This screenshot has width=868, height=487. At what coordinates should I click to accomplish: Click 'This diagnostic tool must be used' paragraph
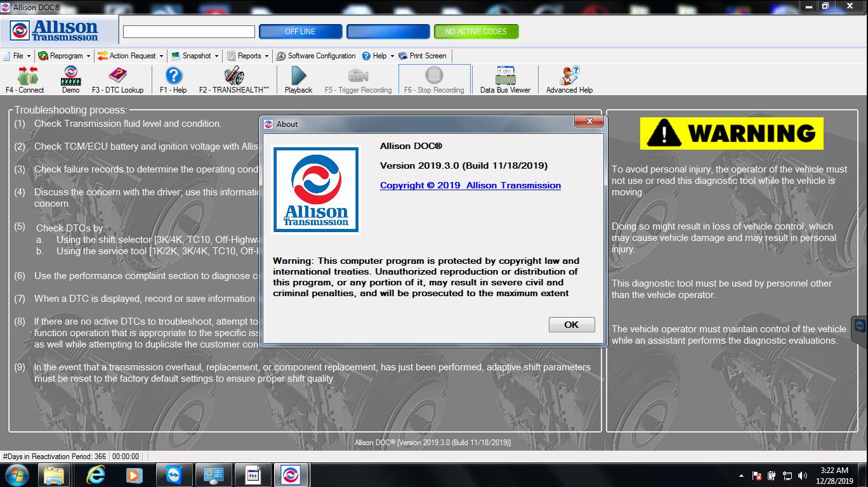coord(721,289)
